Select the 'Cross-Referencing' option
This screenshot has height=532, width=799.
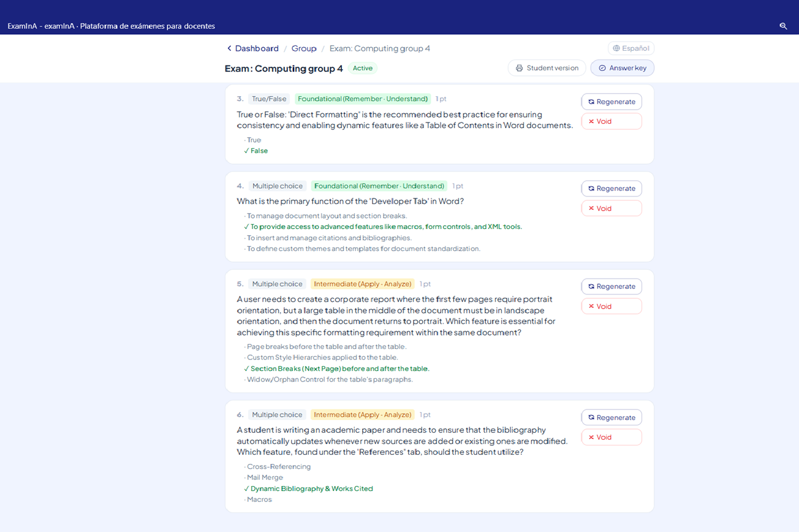tap(278, 466)
